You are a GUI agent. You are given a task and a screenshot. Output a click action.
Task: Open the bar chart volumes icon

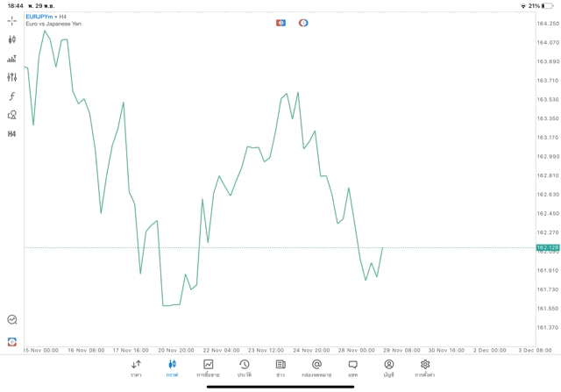11,59
